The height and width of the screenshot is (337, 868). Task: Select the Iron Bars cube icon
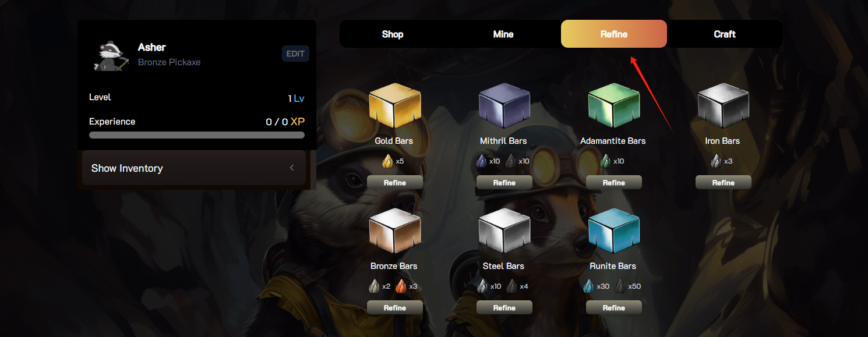[724, 107]
